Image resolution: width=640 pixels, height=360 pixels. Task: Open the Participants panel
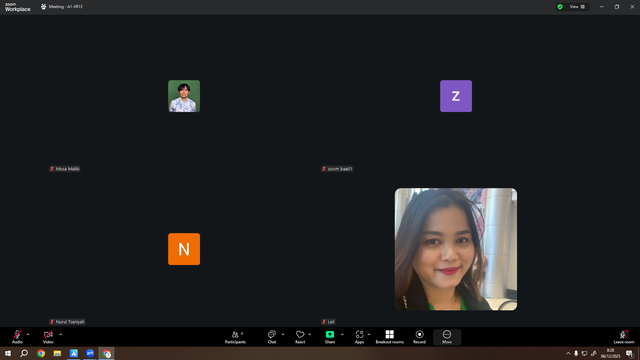[236, 337]
